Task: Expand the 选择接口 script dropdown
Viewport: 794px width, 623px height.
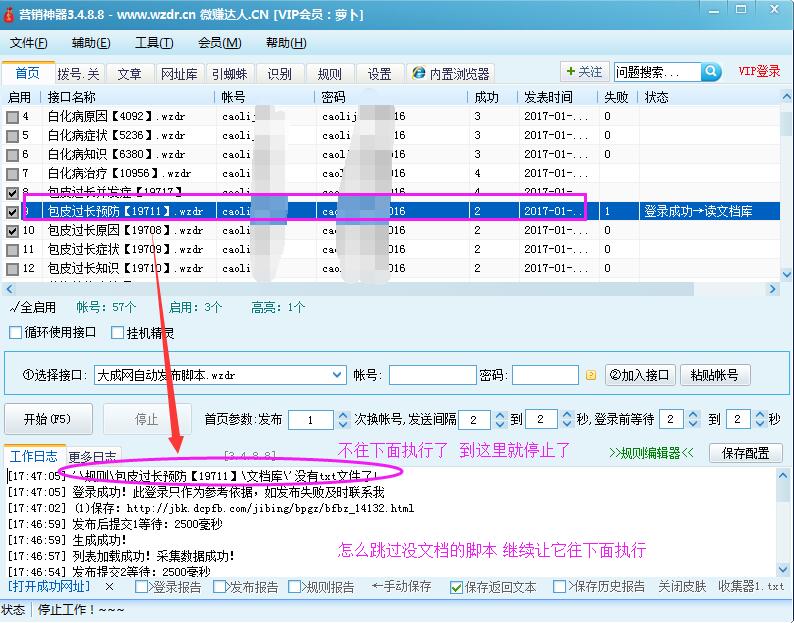Action: pyautogui.click(x=336, y=375)
